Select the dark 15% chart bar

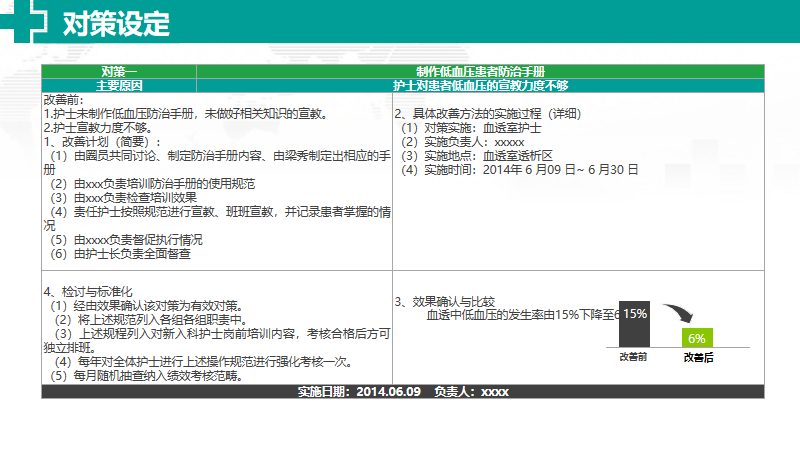click(x=634, y=324)
